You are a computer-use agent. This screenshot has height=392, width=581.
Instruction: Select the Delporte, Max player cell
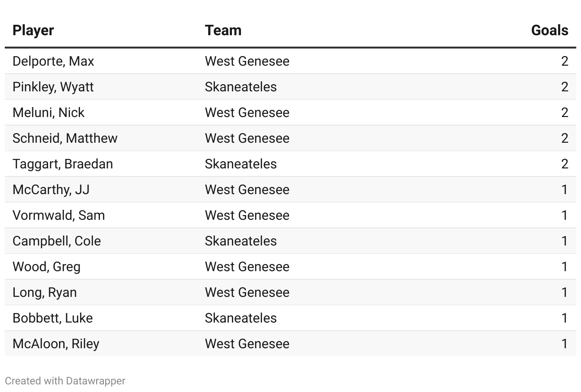pyautogui.click(x=53, y=61)
